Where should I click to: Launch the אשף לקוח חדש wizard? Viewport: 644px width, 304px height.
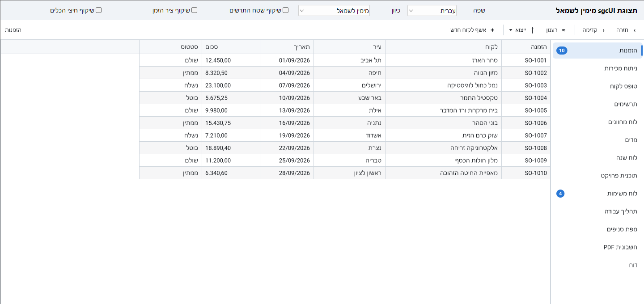point(472,30)
